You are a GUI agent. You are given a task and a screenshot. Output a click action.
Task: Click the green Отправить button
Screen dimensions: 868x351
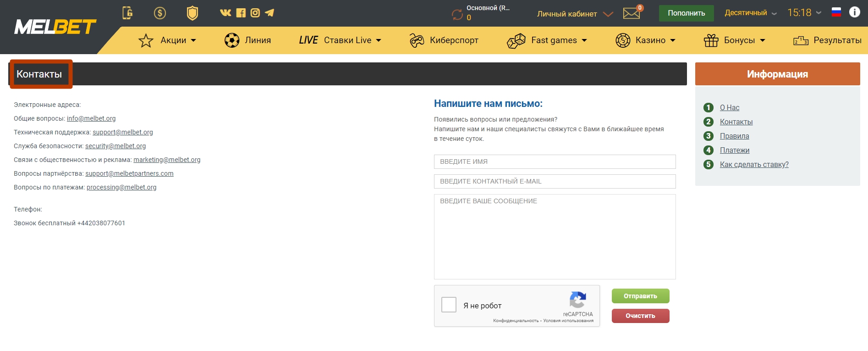(640, 296)
